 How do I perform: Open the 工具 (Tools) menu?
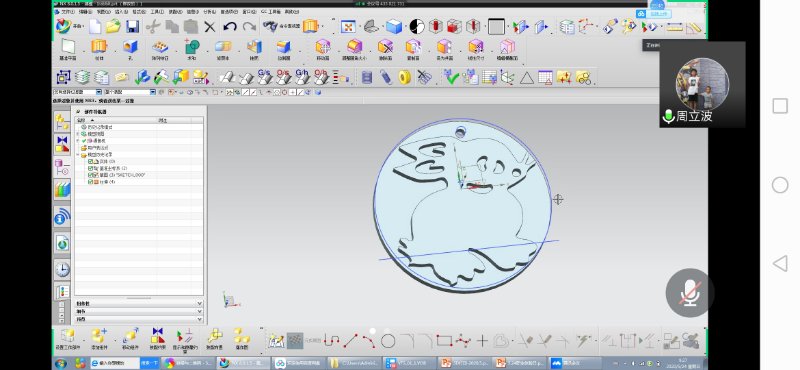157,12
